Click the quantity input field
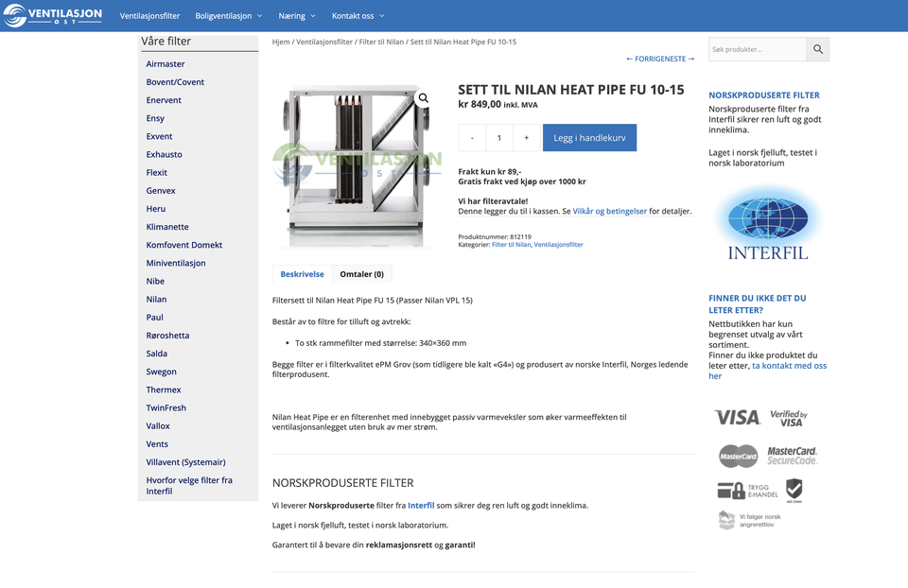908x588 pixels. pos(499,138)
